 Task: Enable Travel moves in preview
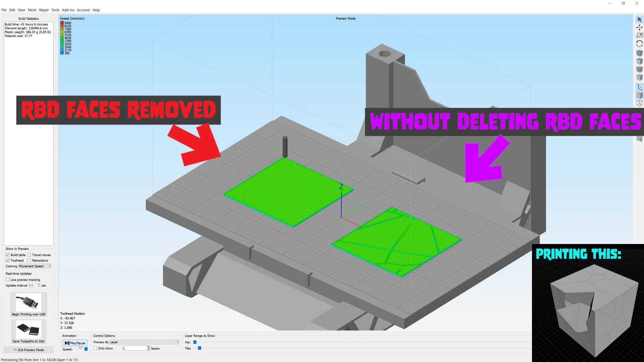click(29, 255)
